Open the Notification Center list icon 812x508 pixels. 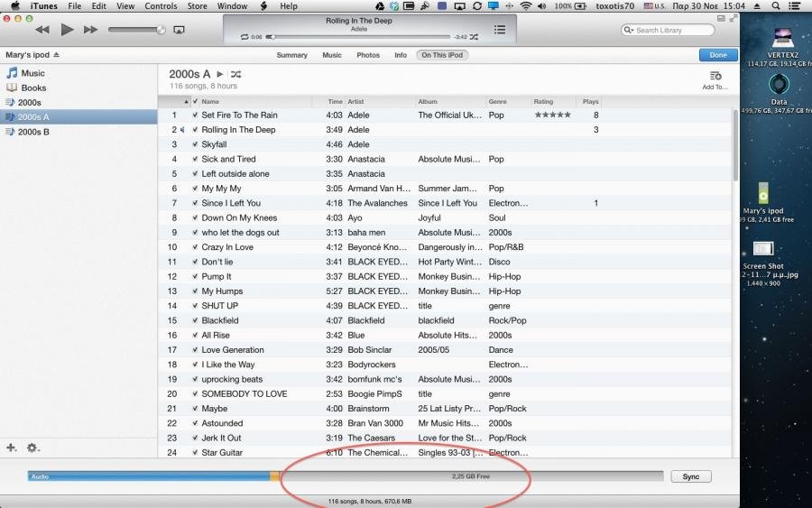(793, 6)
